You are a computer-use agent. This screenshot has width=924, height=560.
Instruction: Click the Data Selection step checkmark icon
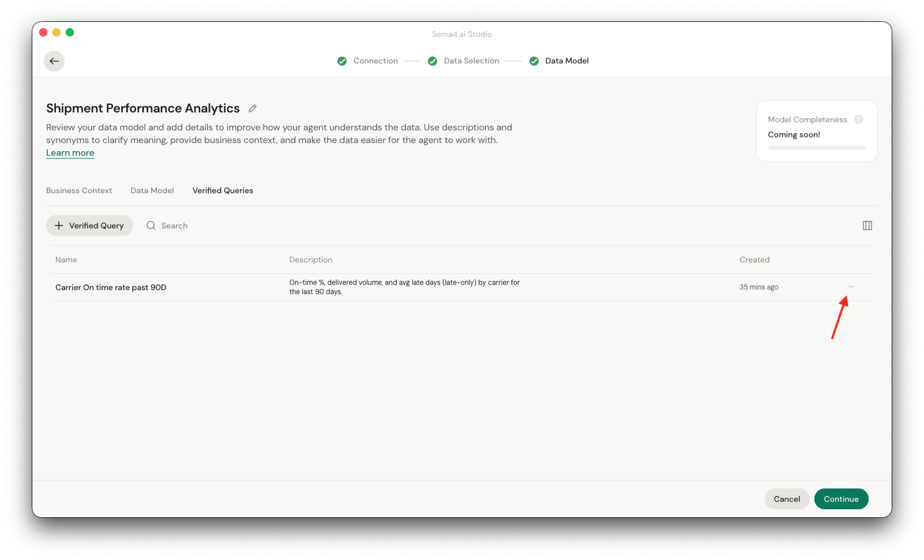pos(433,61)
